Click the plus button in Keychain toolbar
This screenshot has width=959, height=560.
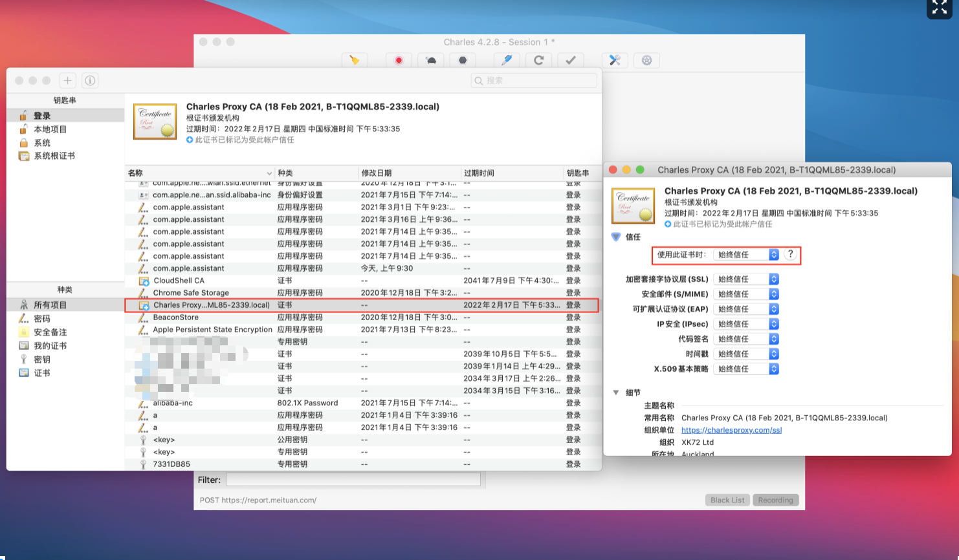(68, 80)
